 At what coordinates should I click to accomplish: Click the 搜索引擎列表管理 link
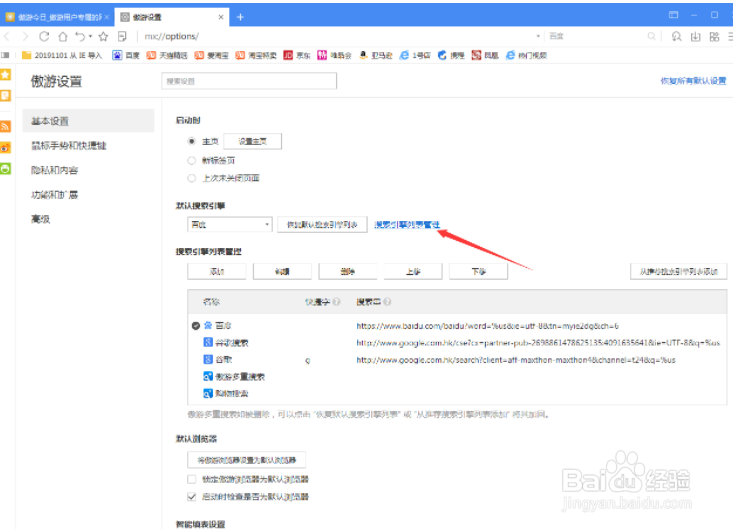407,225
